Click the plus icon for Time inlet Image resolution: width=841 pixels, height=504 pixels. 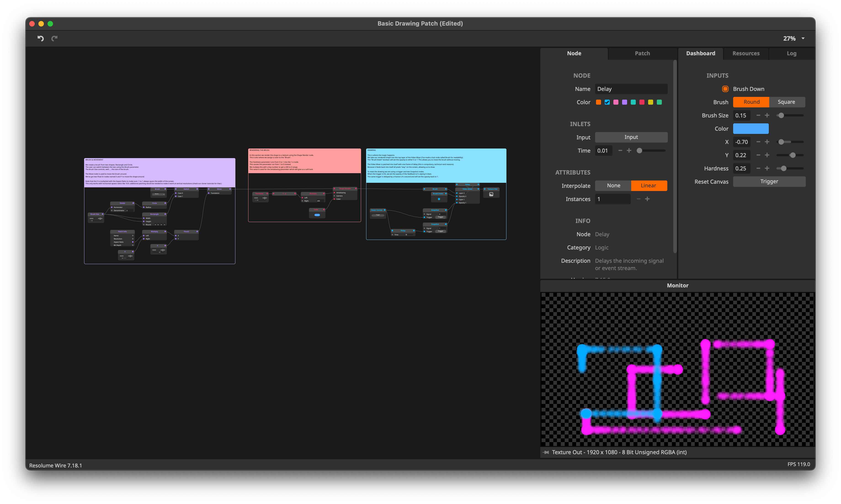629,151
